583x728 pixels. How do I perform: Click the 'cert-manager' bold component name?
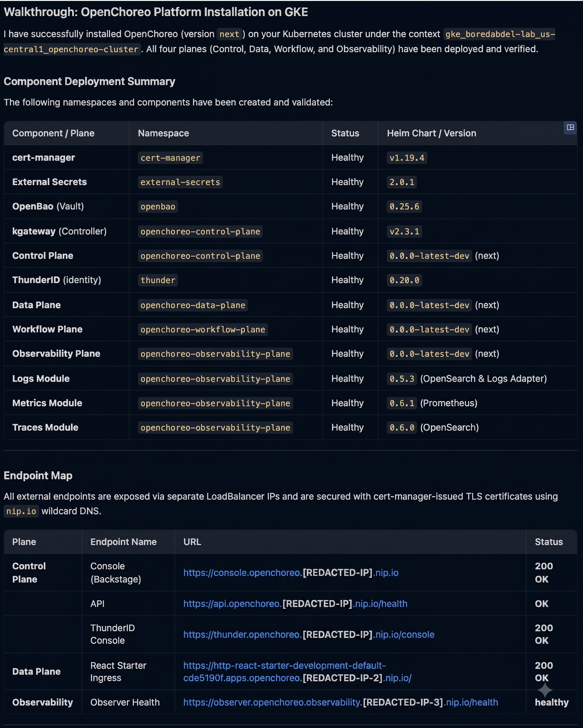[44, 158]
